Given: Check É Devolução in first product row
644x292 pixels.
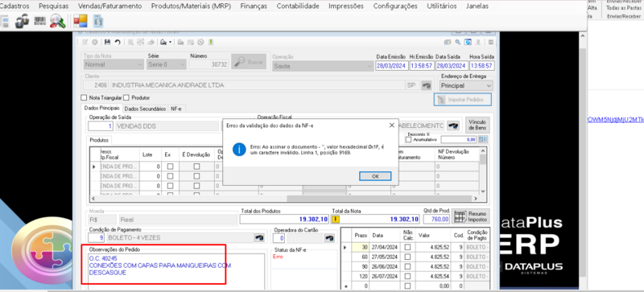Looking at the screenshot, I should (x=196, y=167).
